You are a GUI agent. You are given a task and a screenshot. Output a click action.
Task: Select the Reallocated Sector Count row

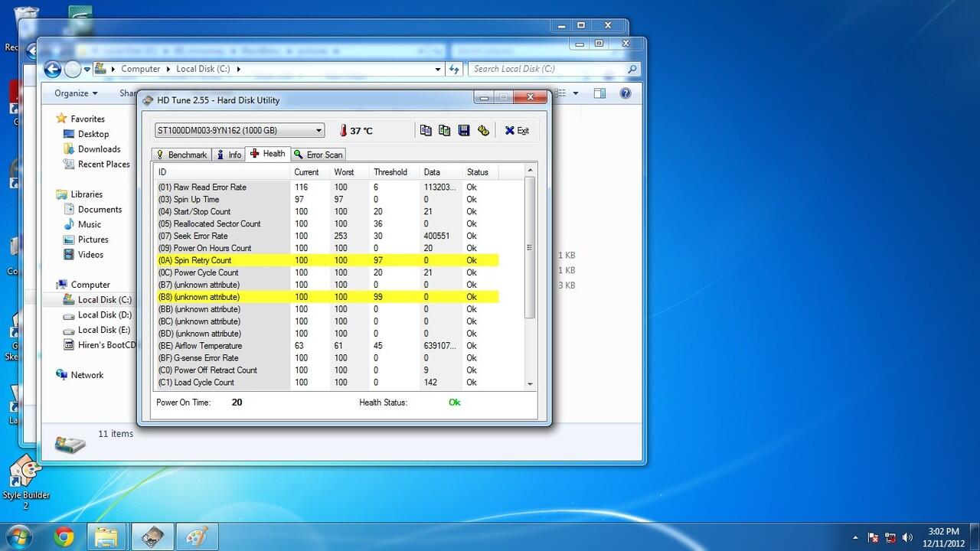(x=327, y=223)
